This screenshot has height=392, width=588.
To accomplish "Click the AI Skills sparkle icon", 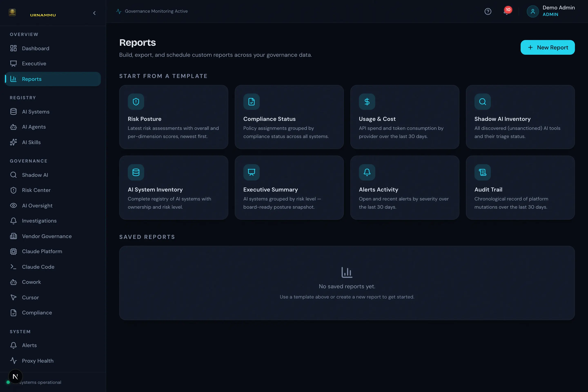I will 13,142.
